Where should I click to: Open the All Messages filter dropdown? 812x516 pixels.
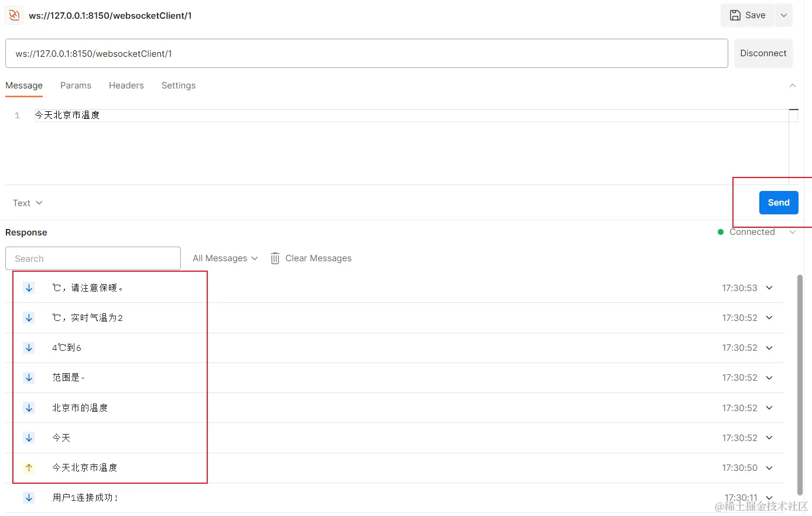(225, 258)
